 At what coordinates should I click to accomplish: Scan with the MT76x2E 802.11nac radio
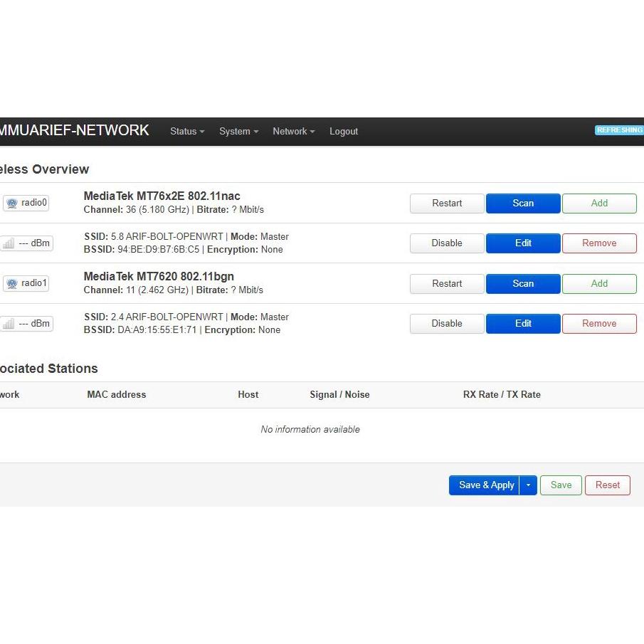523,204
